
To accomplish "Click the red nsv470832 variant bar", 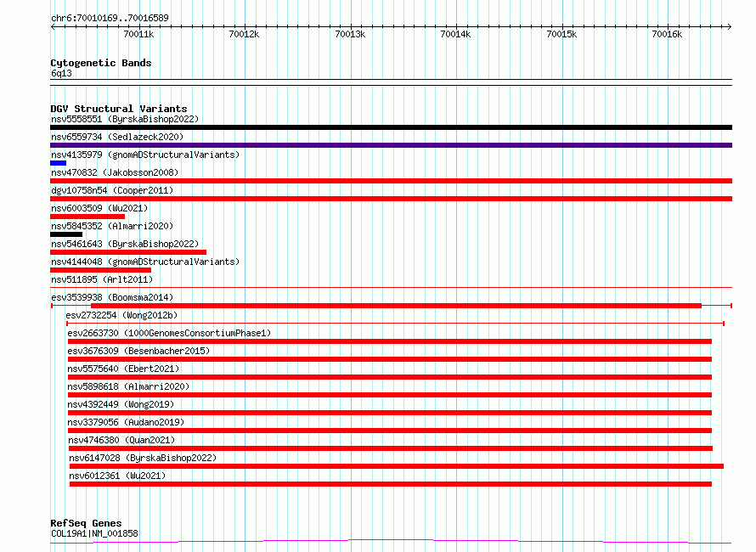I will tap(391, 181).
